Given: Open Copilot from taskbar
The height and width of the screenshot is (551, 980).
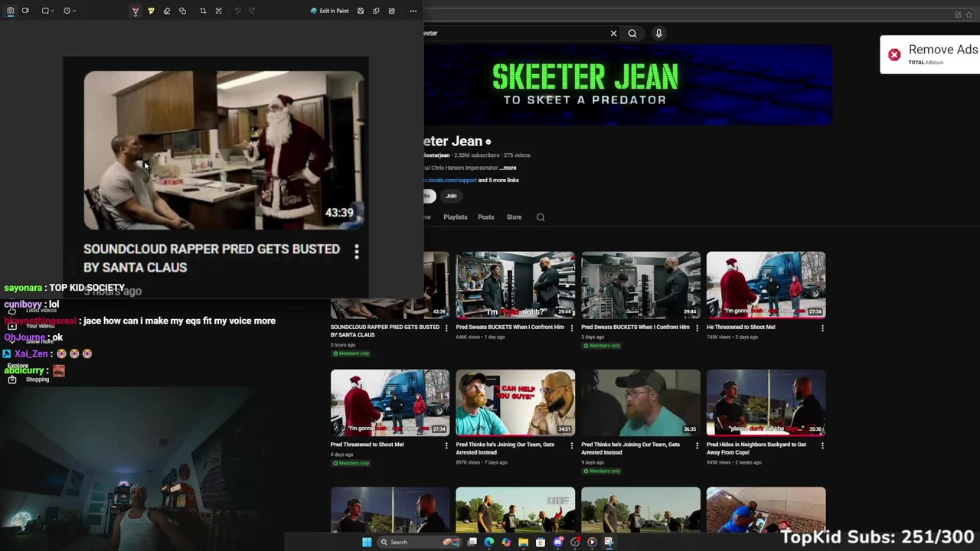Looking at the screenshot, I should click(506, 542).
